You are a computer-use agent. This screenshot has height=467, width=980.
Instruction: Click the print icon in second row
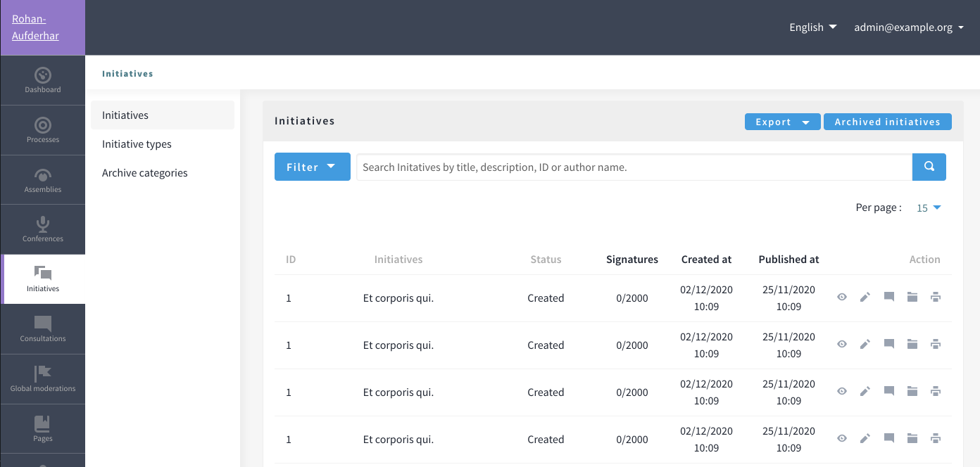[936, 345]
